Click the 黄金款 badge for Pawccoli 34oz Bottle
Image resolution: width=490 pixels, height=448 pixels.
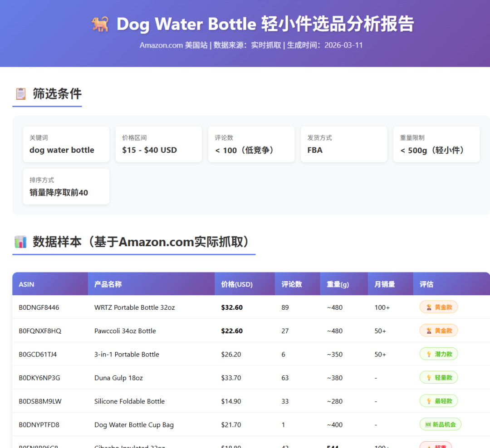(438, 331)
